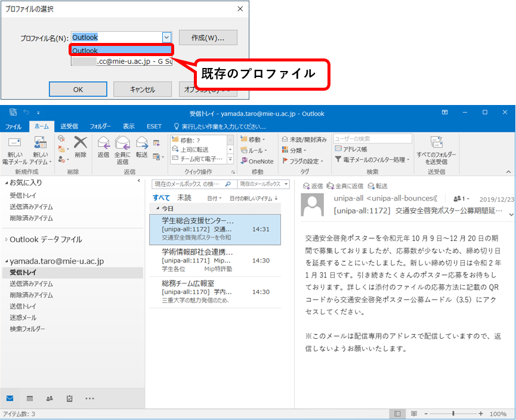The height and width of the screenshot is (420, 516).
Task: Click the Ignore conversation icon in 削除 group
Action: pyautogui.click(x=61, y=138)
